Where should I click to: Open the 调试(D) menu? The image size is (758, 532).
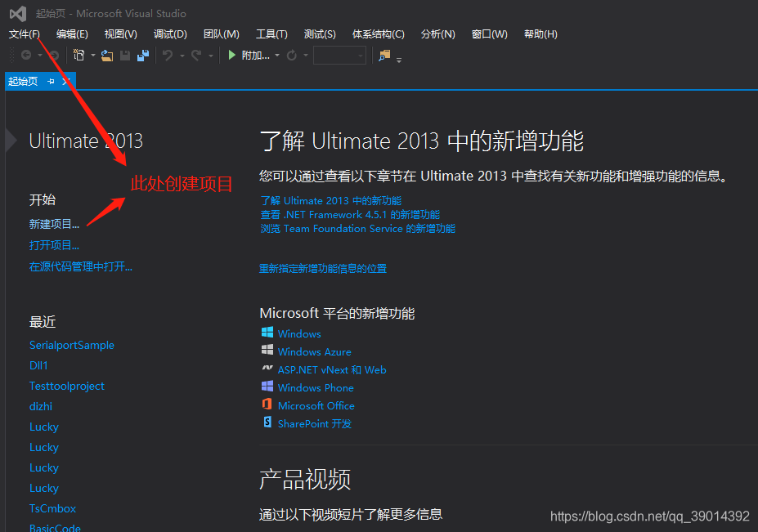(170, 34)
